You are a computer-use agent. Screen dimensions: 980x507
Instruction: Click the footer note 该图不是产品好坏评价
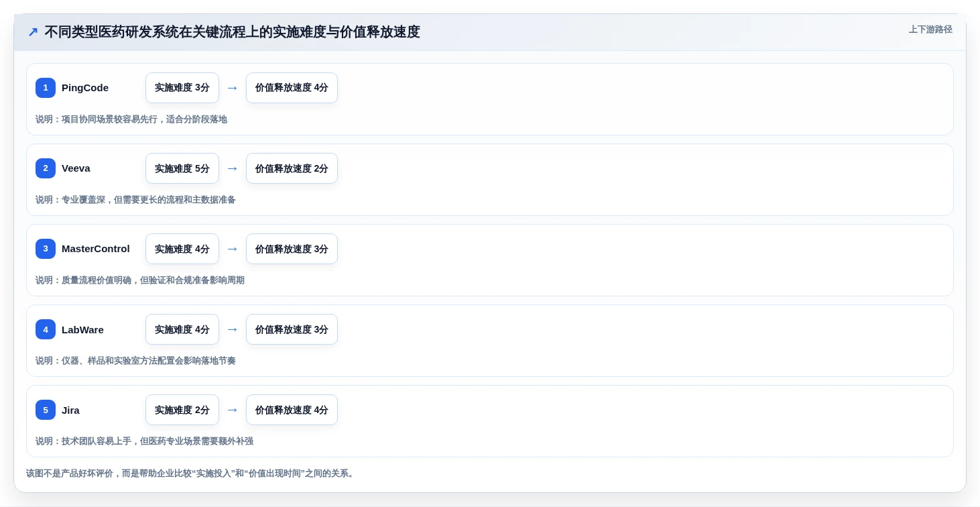(x=191, y=473)
